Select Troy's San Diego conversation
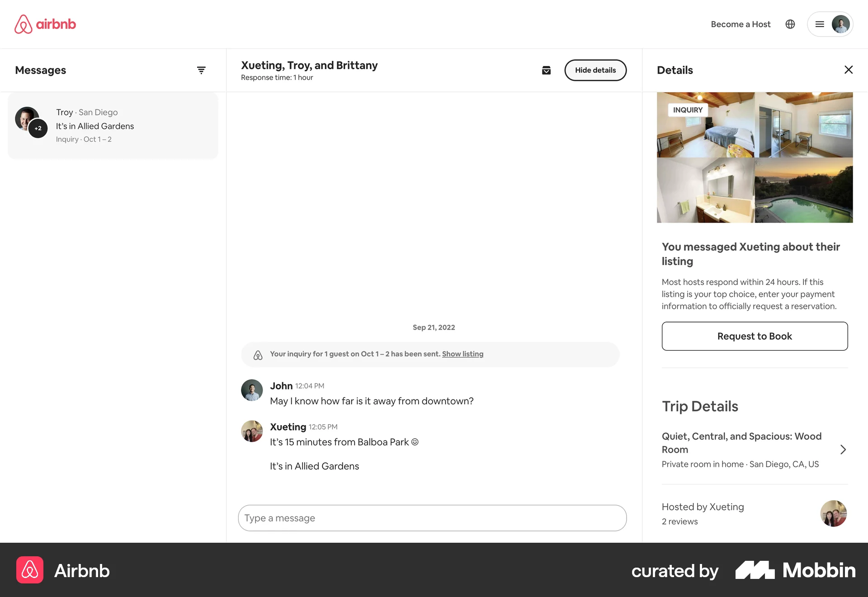The width and height of the screenshot is (868, 597). point(112,126)
